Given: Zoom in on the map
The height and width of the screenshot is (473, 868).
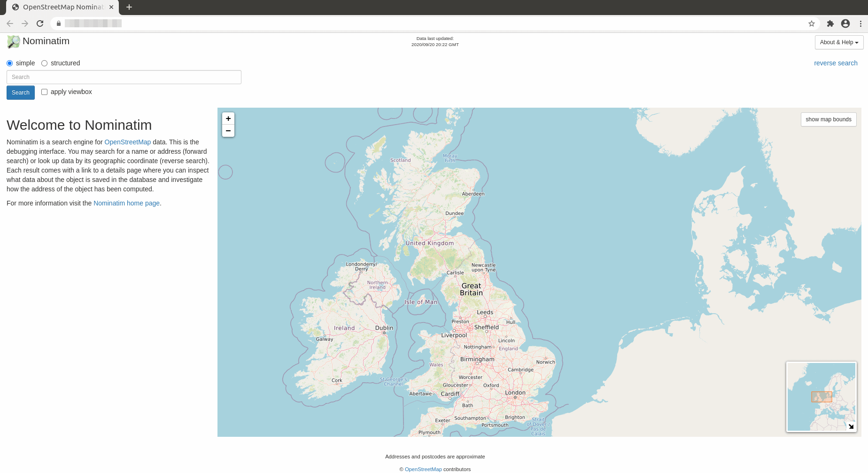Looking at the screenshot, I should point(228,118).
